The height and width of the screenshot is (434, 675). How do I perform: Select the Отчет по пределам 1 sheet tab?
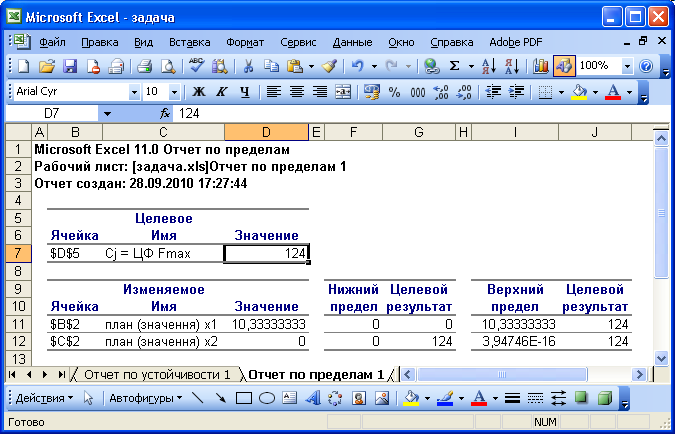tap(316, 375)
